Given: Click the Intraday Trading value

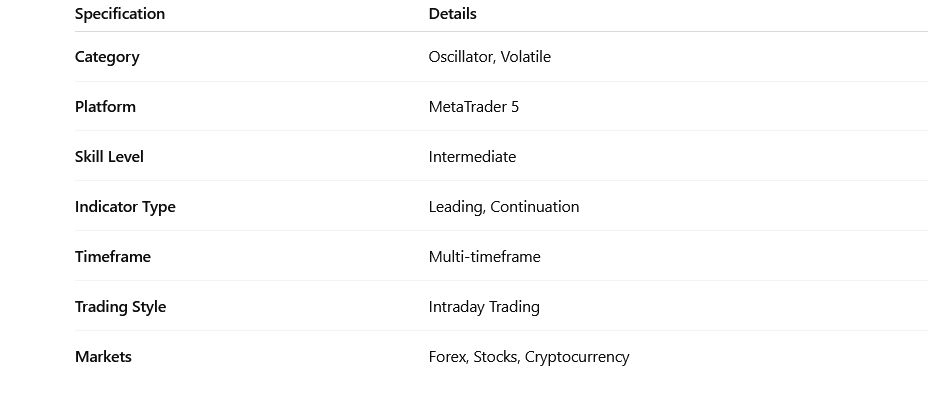Looking at the screenshot, I should (x=484, y=307).
